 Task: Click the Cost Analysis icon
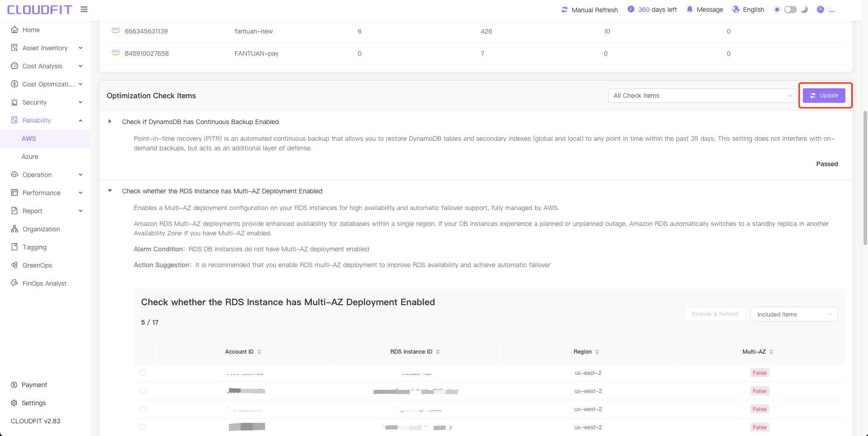pos(14,66)
